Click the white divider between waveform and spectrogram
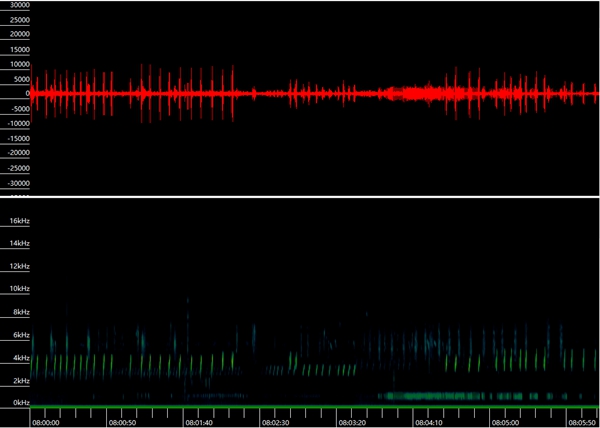The width and height of the screenshot is (600, 428). tap(300, 198)
